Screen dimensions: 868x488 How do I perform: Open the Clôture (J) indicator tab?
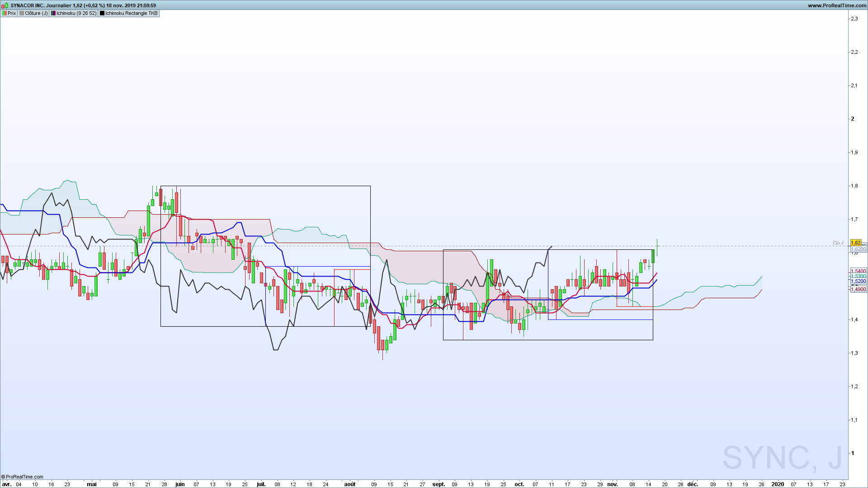tap(33, 13)
